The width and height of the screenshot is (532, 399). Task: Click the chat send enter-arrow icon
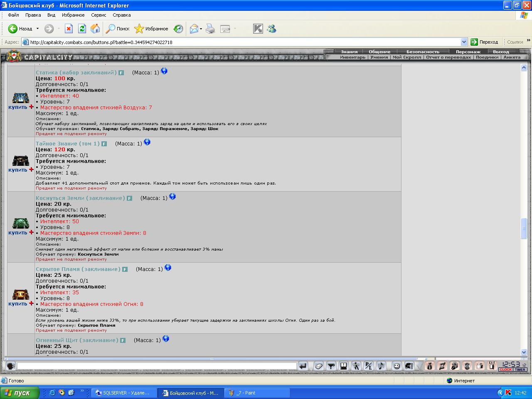(303, 366)
